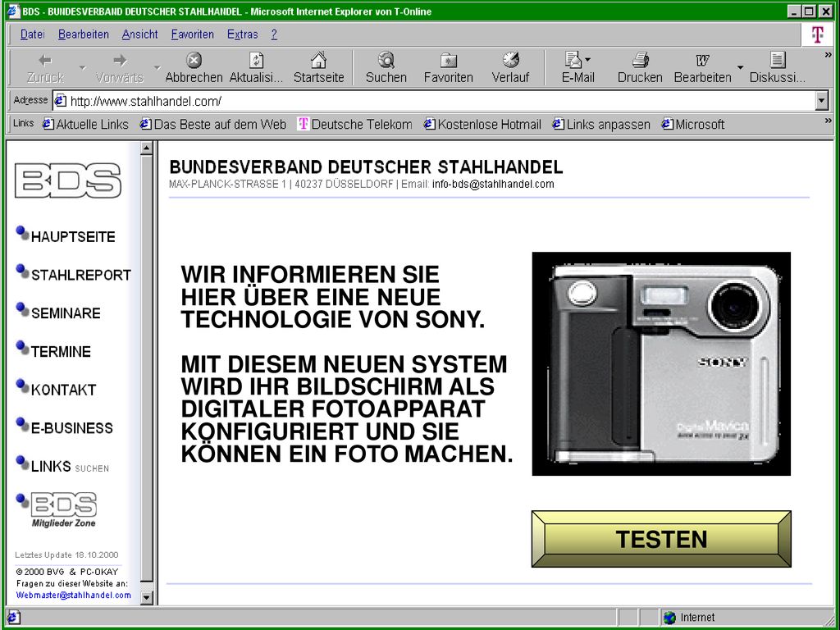840x630 pixels.
Task: Open the HAUPTSEITE navigation link
Action: [x=73, y=237]
